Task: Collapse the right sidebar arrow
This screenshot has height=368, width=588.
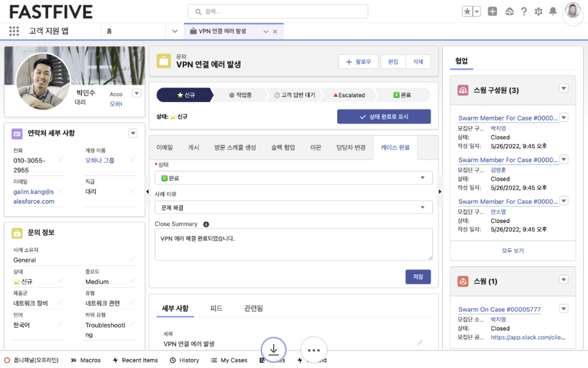Action: [x=440, y=192]
